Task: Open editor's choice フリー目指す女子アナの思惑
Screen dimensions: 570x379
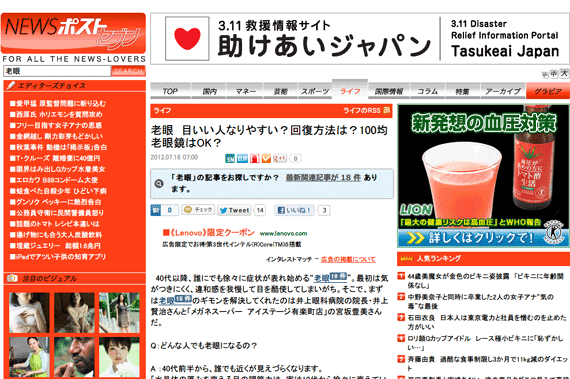Action: pos(56,125)
